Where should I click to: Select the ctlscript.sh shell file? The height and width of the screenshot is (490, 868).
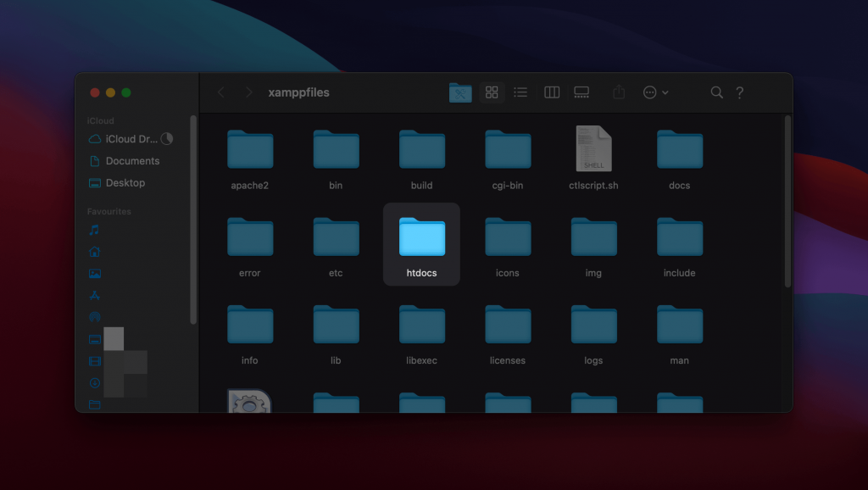pos(593,148)
